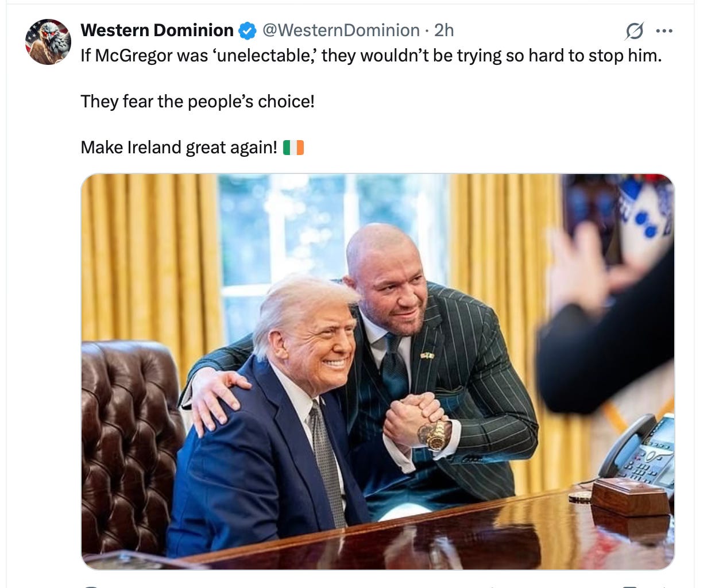Click the Irish flag emoji

(x=293, y=148)
